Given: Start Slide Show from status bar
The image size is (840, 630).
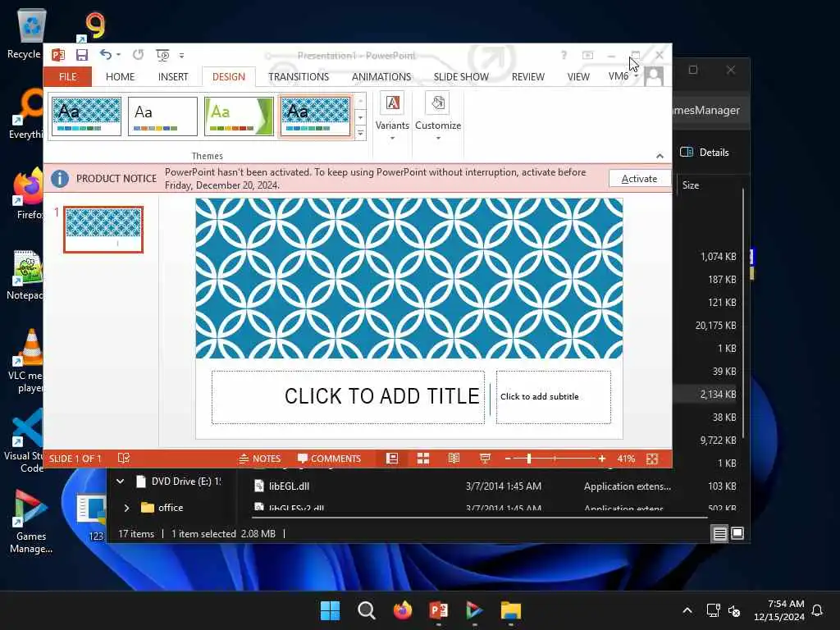Looking at the screenshot, I should coord(485,459).
